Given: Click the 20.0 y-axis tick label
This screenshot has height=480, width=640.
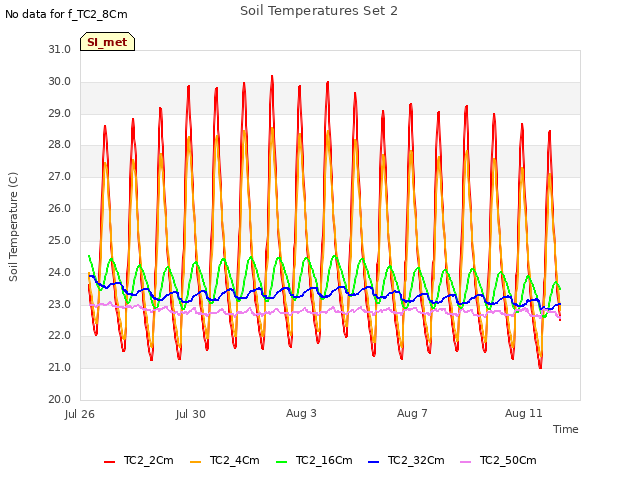Looking at the screenshot, I should point(60,399).
